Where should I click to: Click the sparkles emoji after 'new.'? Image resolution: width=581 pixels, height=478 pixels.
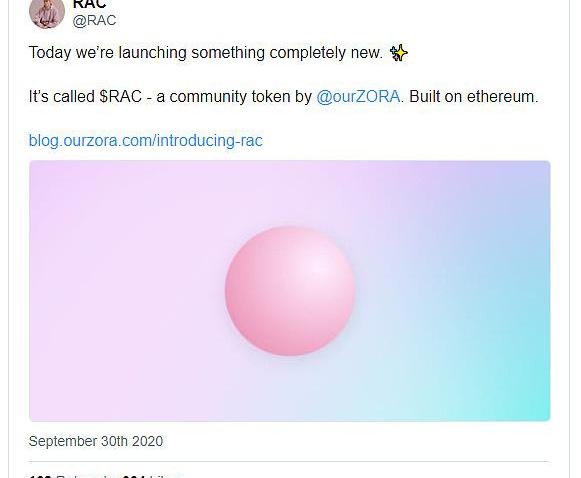pyautogui.click(x=399, y=53)
